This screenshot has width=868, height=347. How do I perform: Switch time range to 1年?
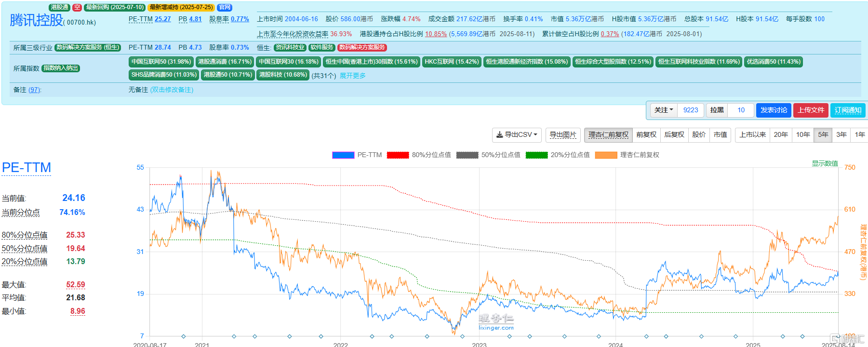tap(860, 135)
